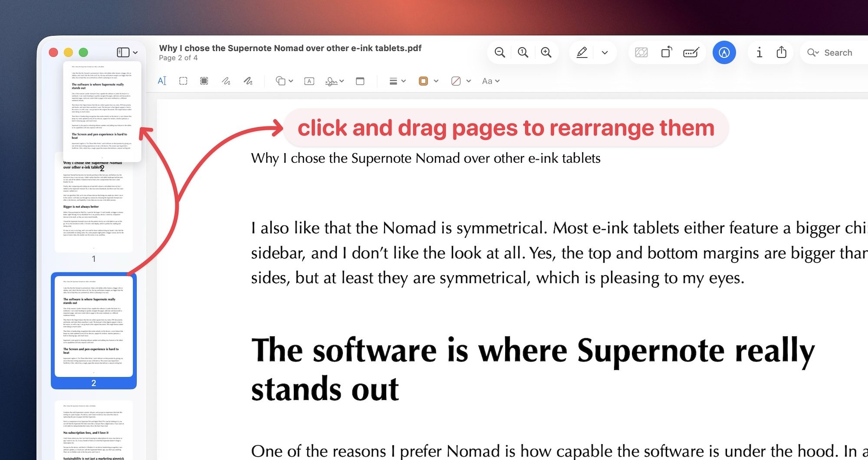Click the page header 'Why I chose the Supernote Nomad'
Image resolution: width=868 pixels, height=460 pixels.
426,158
